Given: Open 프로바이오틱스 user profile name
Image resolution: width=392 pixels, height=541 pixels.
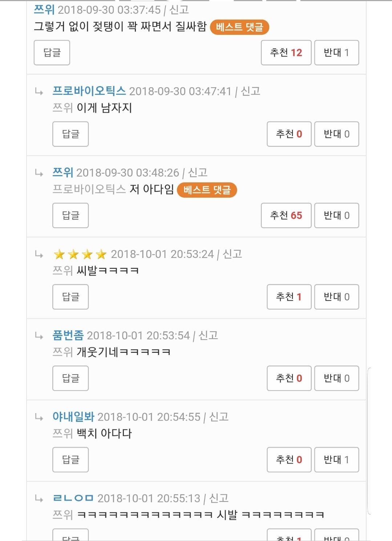Looking at the screenshot, I should coord(89,91).
